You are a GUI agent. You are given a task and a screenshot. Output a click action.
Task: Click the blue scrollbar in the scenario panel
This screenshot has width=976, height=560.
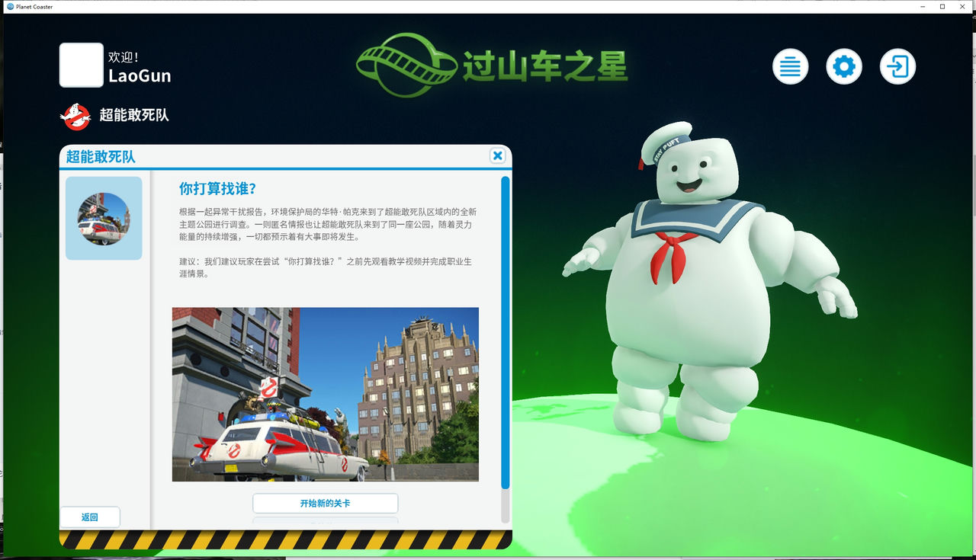[506, 333]
